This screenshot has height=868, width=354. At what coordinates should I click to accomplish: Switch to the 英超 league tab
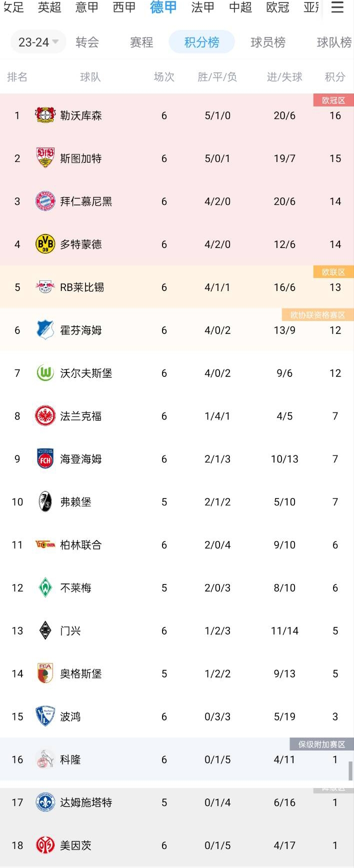[x=49, y=7]
